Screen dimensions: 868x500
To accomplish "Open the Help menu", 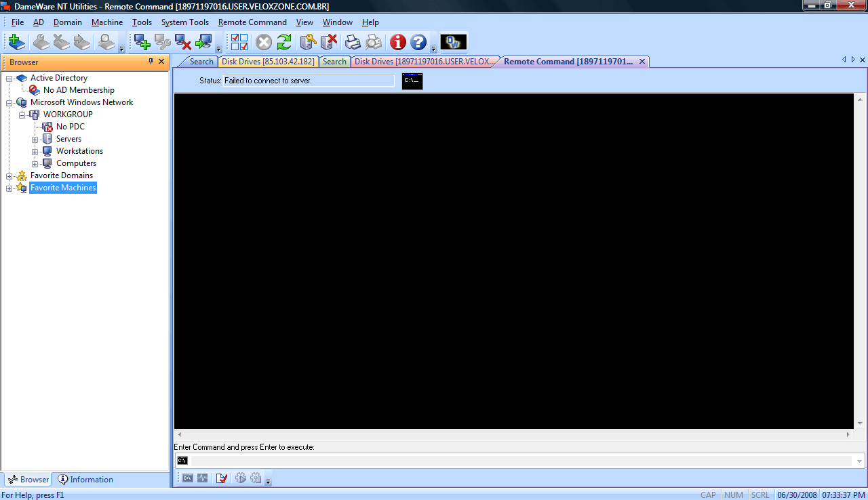I will 370,22.
